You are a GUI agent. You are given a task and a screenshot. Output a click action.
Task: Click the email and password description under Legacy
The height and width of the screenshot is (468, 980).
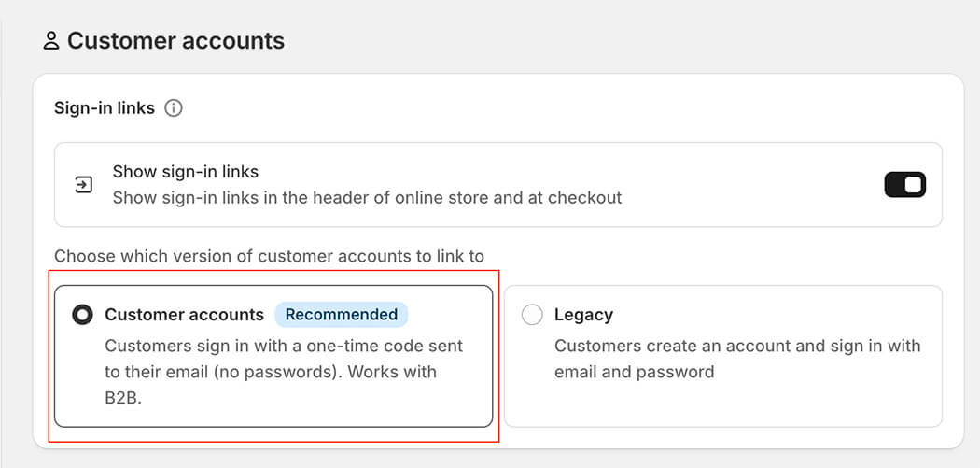(737, 359)
